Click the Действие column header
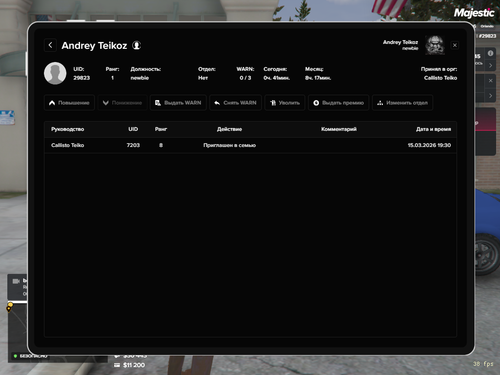Image resolution: width=500 pixels, height=375 pixels. point(229,129)
